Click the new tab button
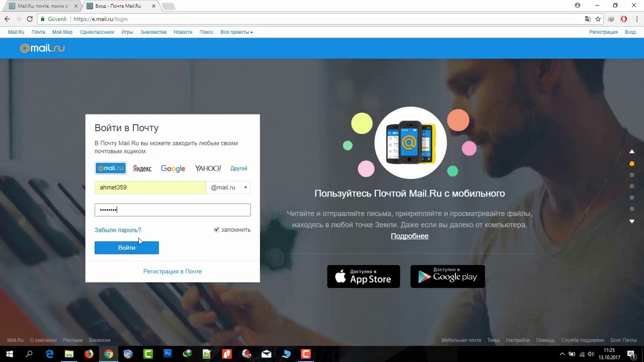644x362 pixels. (169, 6)
